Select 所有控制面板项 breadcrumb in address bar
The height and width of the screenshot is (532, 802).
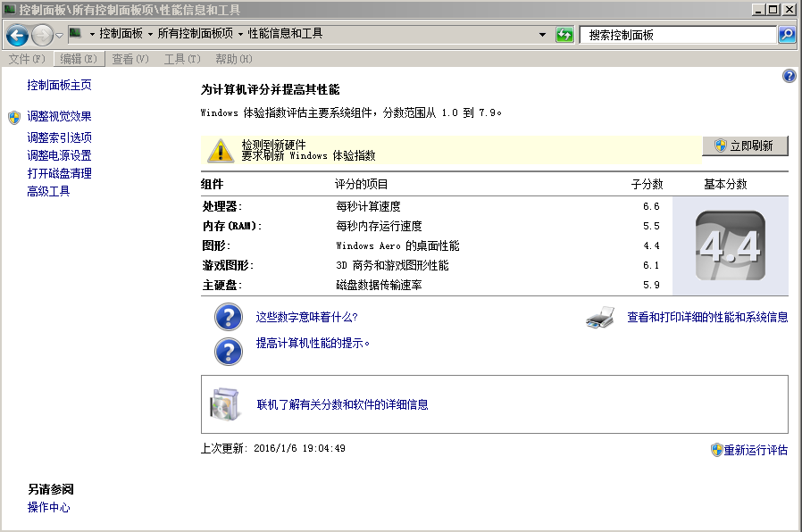[195, 33]
